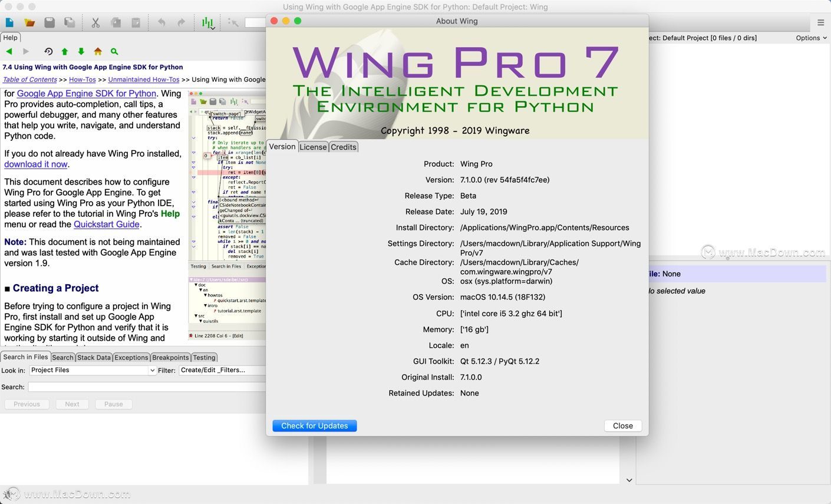The image size is (831, 504).
Task: Select the Version tab in About Wing
Action: click(282, 147)
